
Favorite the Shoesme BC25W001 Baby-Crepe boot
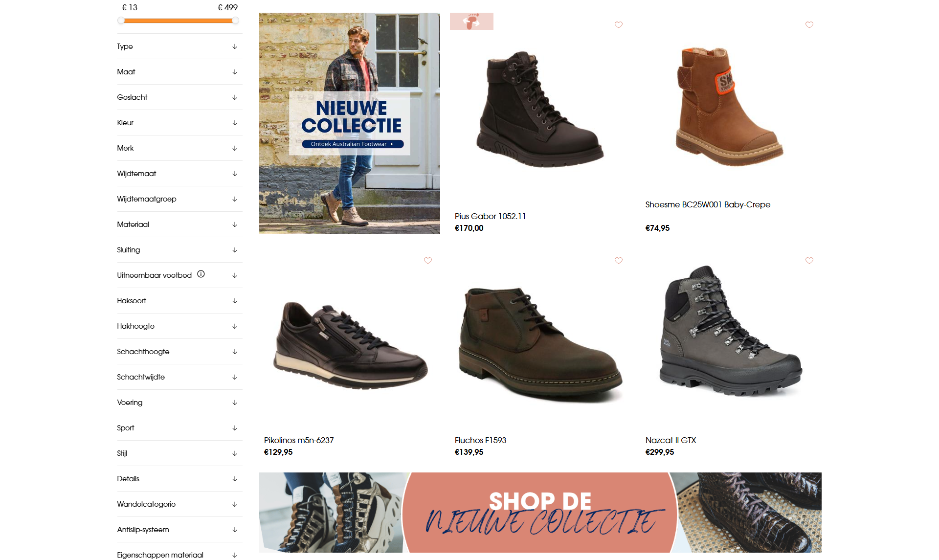pyautogui.click(x=809, y=25)
